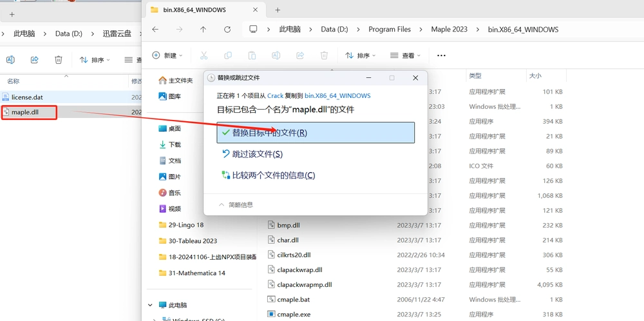The width and height of the screenshot is (644, 321).
Task: Add new tab in back Explorer window
Action: coord(12,14)
